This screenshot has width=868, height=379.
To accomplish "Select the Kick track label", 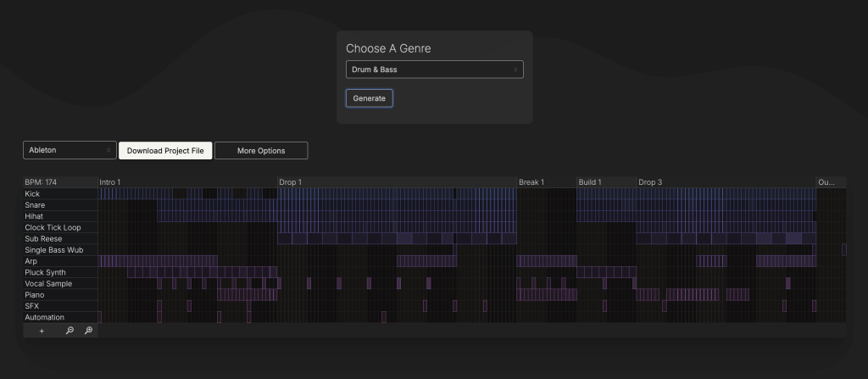I will [33, 194].
